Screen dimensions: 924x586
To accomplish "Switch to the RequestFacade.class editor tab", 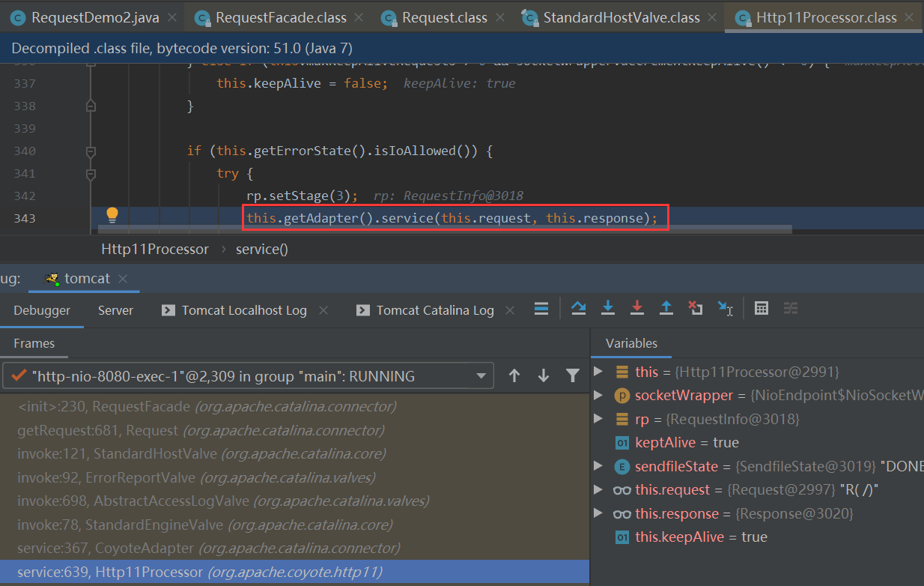I will 280,17.
